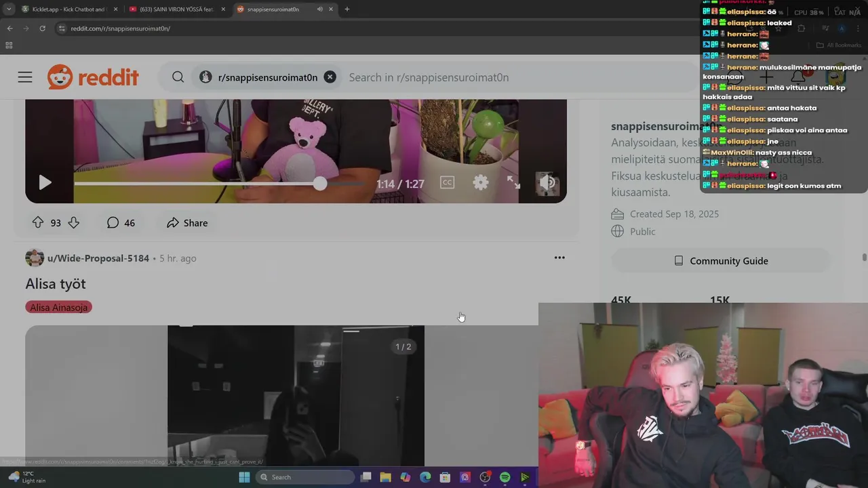Open the tab search dropdown arrow
This screenshot has width=868, height=488.
[8, 9]
